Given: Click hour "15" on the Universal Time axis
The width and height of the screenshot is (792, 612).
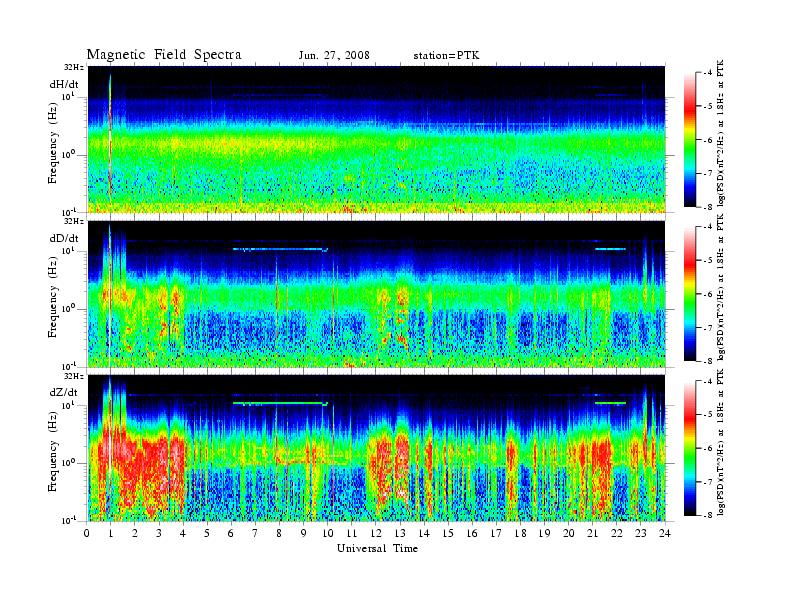Looking at the screenshot, I should (448, 534).
